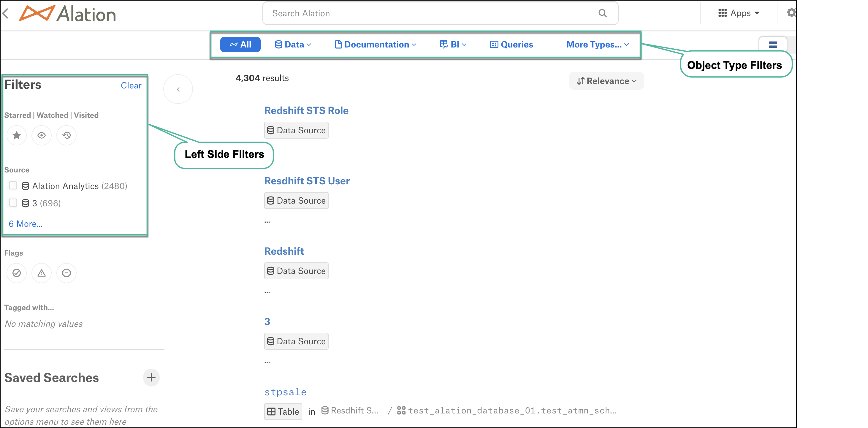Open test_alation_database_01 schema breadcrumb
The height and width of the screenshot is (428, 868).
tap(507, 410)
